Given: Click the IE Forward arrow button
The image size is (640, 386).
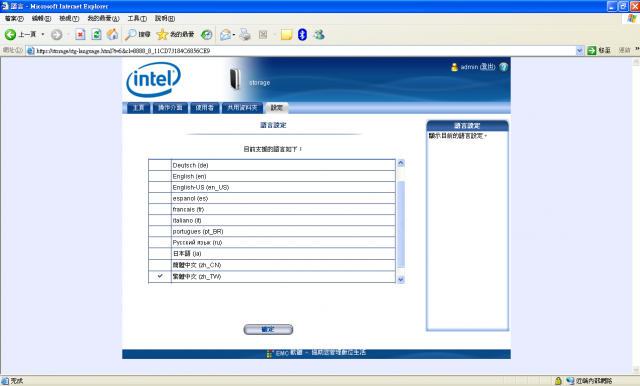Looking at the screenshot, I should (57, 35).
